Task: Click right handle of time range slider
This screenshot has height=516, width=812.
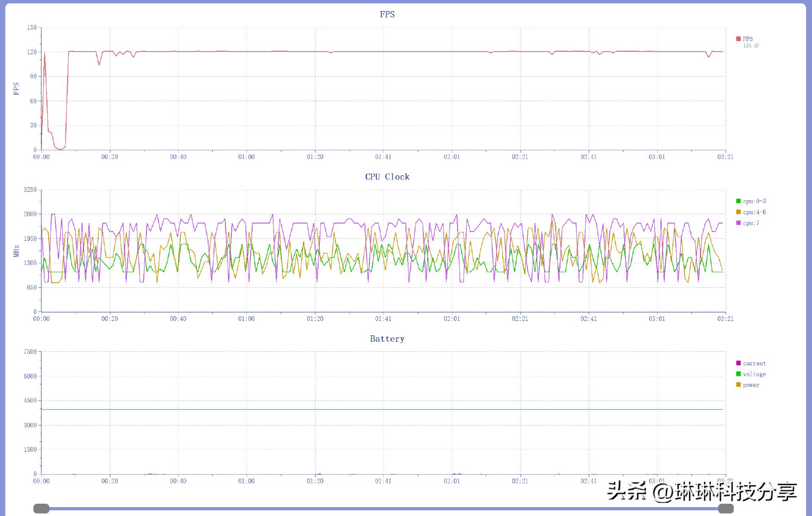Action: [726, 508]
